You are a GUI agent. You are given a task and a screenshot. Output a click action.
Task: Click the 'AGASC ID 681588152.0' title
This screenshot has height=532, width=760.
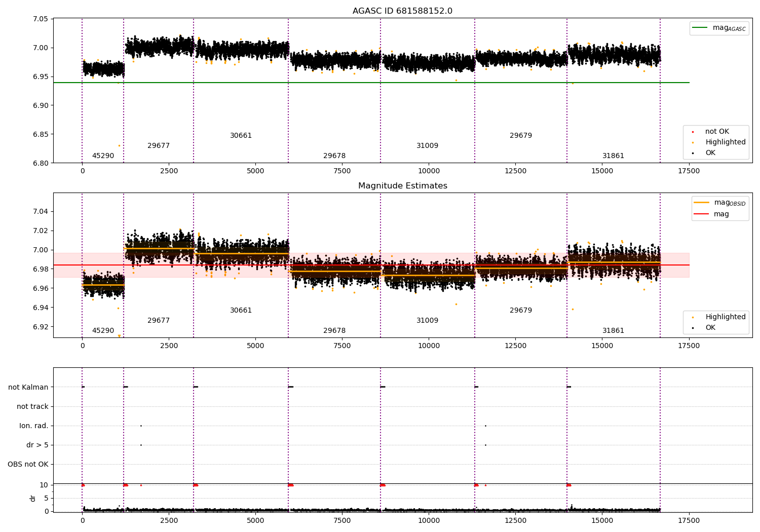click(403, 11)
